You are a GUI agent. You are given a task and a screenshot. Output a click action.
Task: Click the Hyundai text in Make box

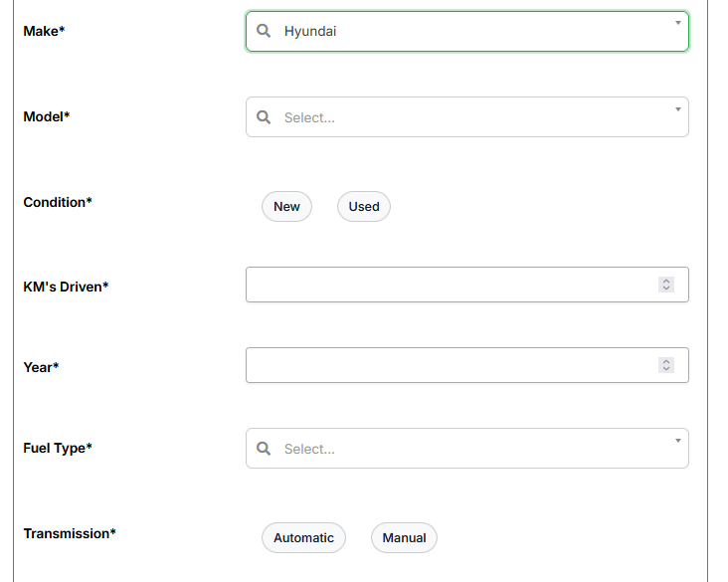tap(310, 32)
